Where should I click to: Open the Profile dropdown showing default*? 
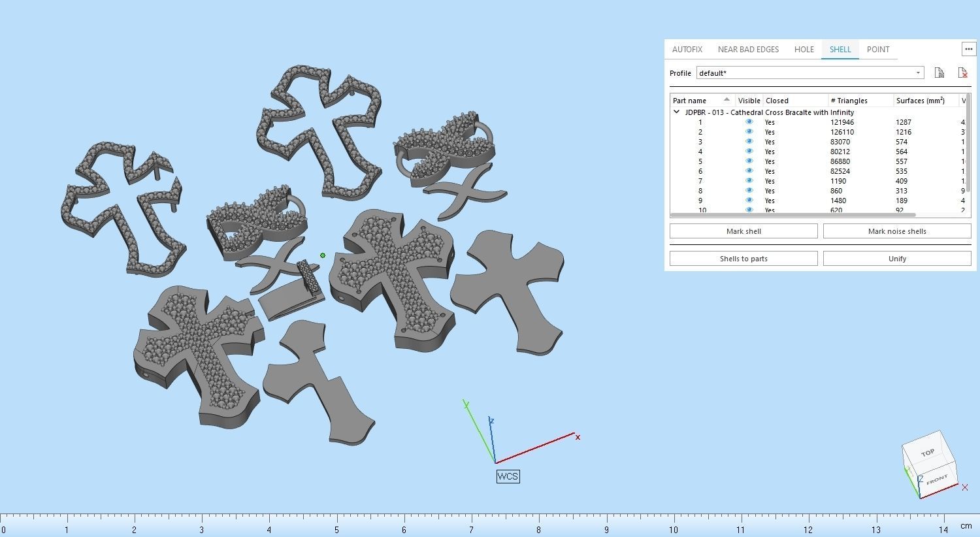tap(810, 73)
